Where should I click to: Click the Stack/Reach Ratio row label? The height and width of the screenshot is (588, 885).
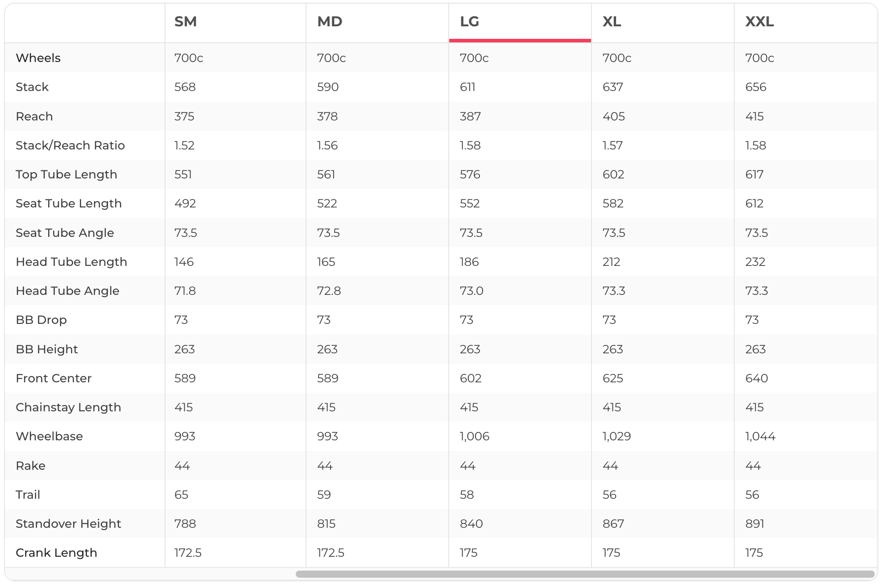(x=70, y=145)
